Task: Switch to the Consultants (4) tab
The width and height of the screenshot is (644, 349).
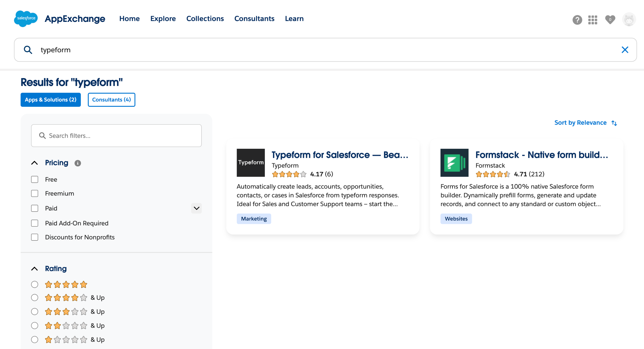Action: [x=111, y=100]
